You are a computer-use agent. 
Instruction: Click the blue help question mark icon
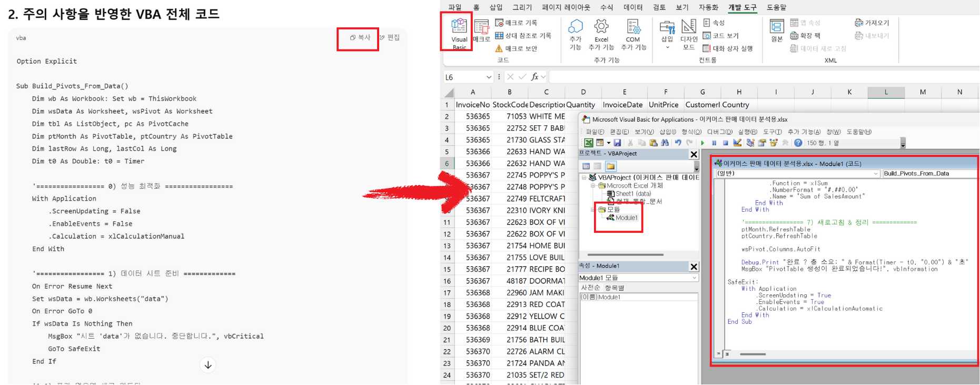coord(798,143)
